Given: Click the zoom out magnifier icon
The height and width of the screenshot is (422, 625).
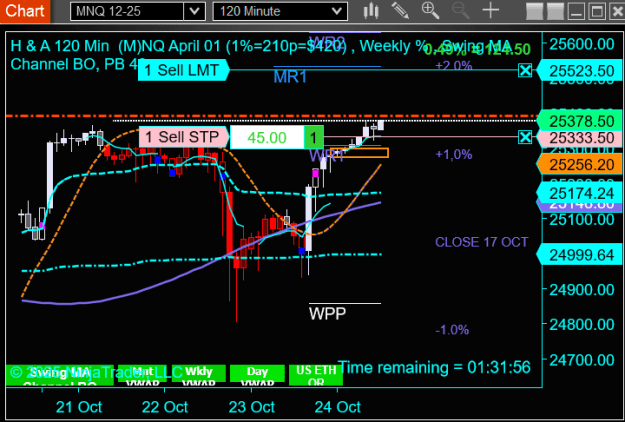Looking at the screenshot, I should (460, 11).
